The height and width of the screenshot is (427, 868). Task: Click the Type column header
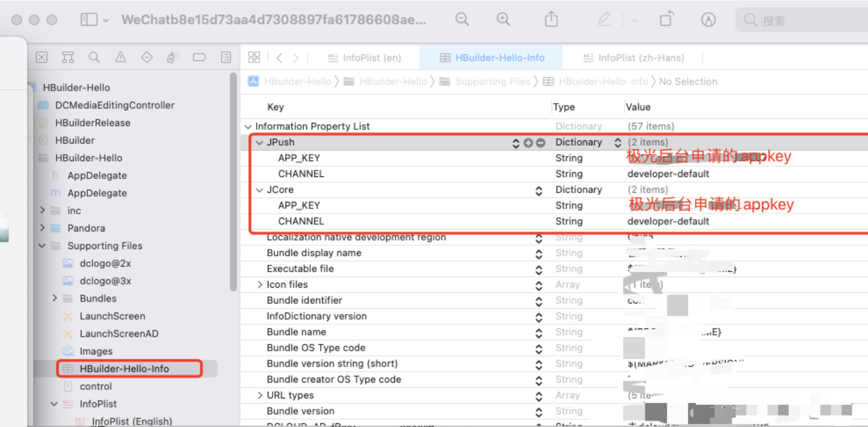[564, 107]
